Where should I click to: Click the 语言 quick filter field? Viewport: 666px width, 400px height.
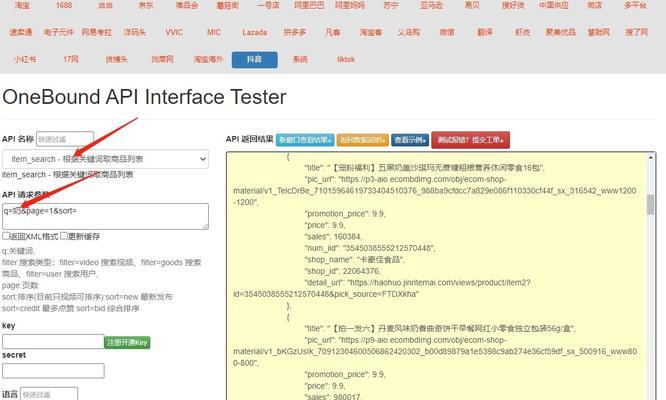[x=49, y=394]
